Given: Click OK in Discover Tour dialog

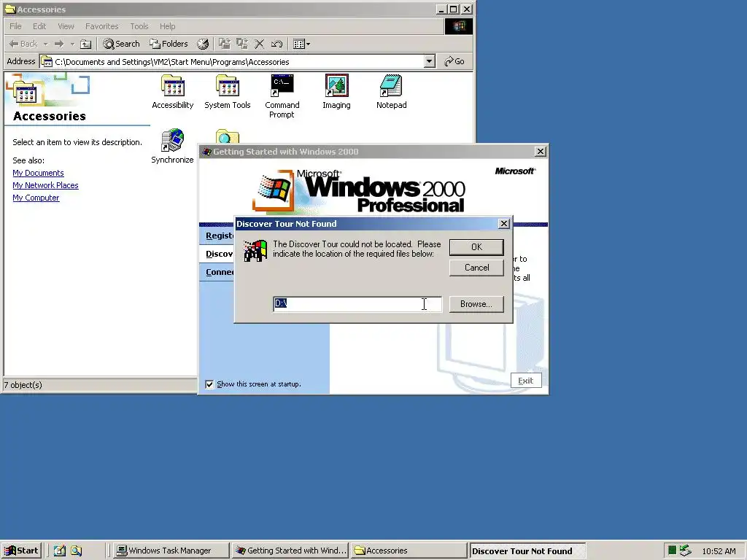Looking at the screenshot, I should (476, 247).
